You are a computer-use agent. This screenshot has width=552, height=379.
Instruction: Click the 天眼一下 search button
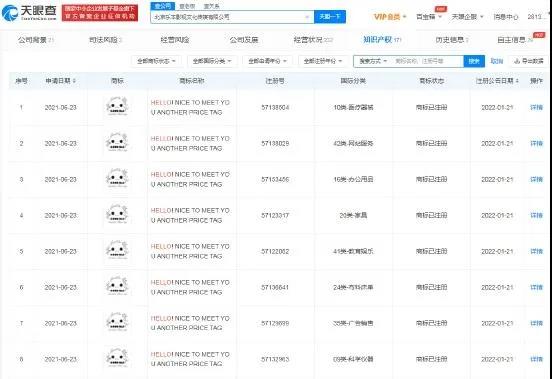click(x=330, y=17)
